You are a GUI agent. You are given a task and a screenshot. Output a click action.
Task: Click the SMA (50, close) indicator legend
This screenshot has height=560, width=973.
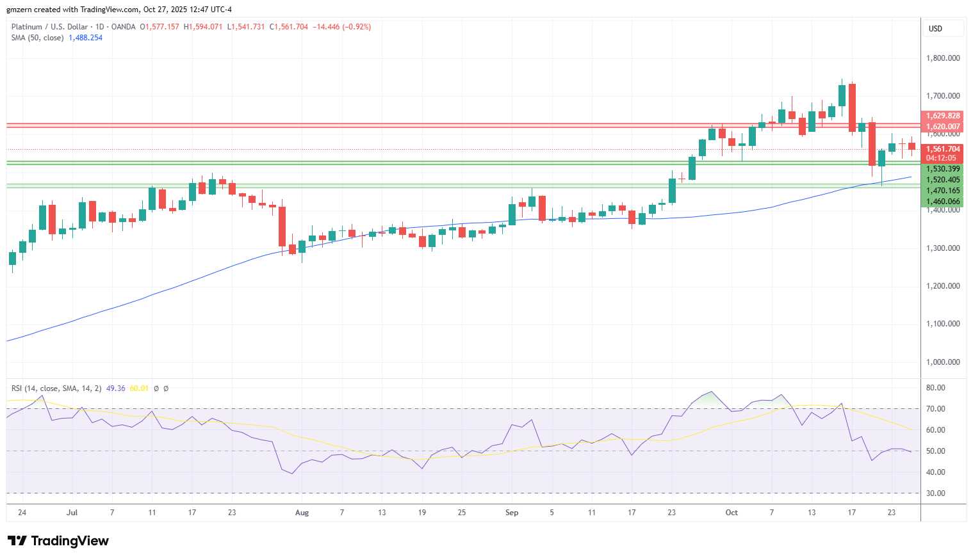38,38
